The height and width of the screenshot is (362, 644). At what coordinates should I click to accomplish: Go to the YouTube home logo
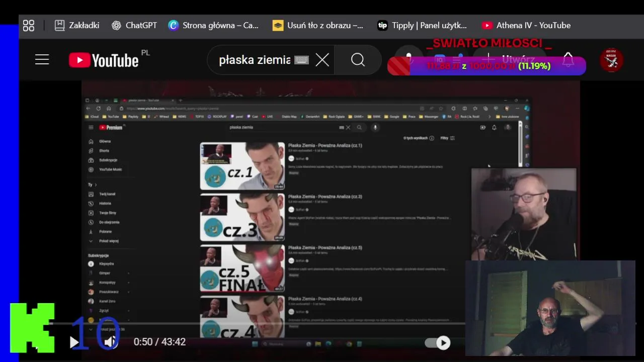(x=104, y=60)
